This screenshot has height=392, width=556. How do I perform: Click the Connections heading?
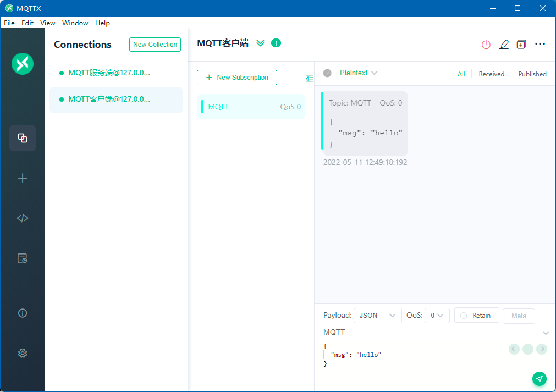82,45
